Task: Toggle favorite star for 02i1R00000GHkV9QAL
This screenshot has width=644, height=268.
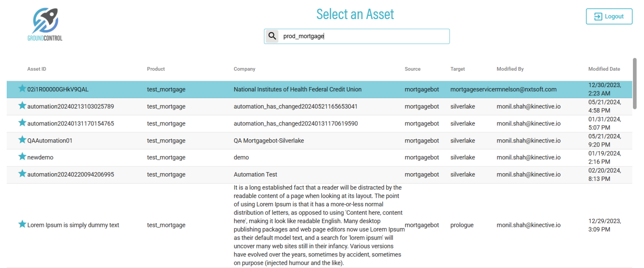Action: (22, 89)
